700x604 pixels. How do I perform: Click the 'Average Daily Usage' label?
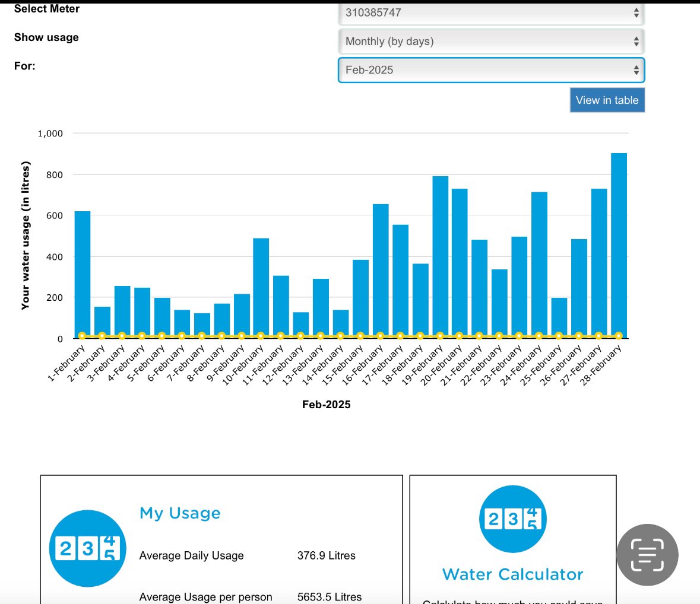(192, 556)
